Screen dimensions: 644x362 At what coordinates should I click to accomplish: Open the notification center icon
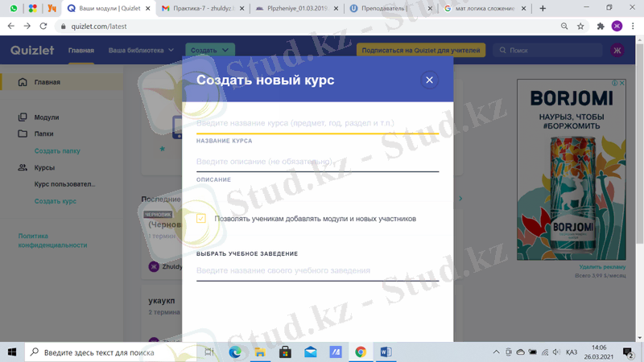(628, 352)
